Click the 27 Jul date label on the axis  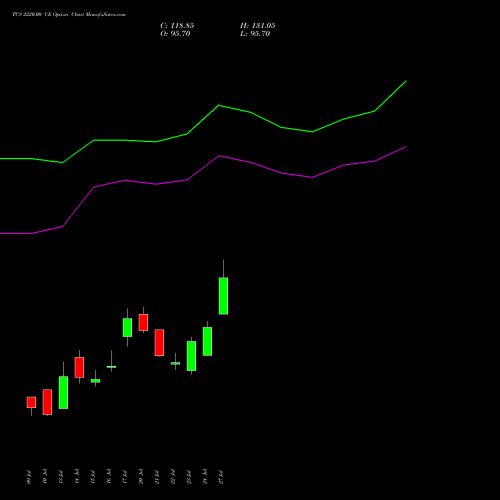[x=221, y=477]
